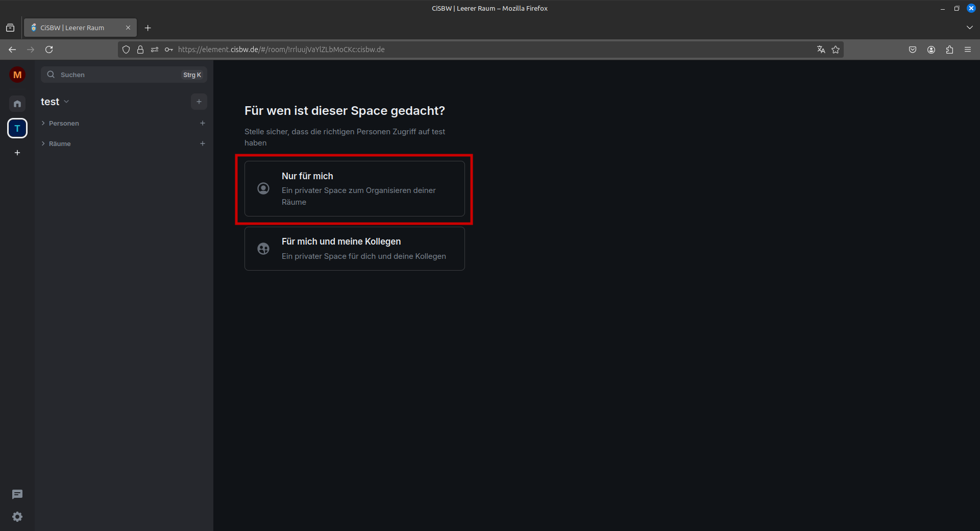Expand the Personen section
This screenshot has height=531, width=980.
(43, 123)
